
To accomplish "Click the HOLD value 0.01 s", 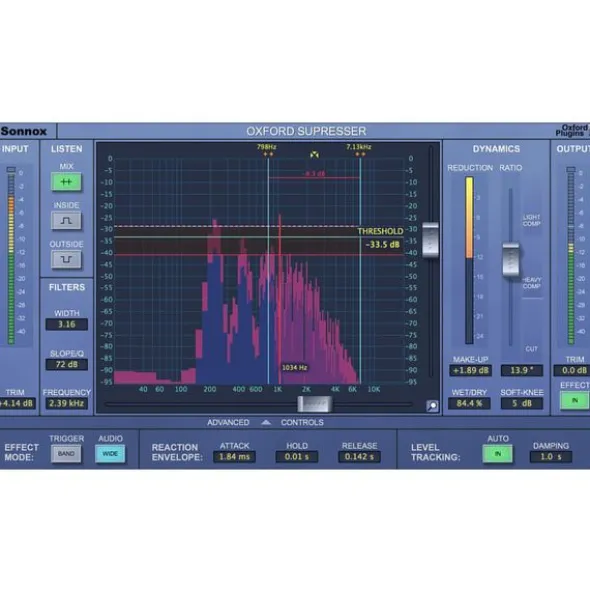I will [297, 457].
